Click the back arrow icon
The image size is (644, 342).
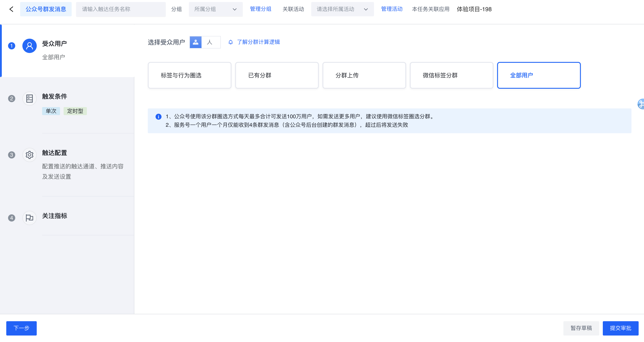click(x=11, y=9)
